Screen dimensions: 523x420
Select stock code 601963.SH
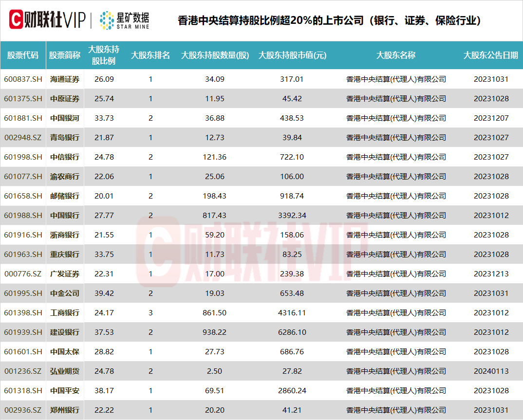pyautogui.click(x=23, y=255)
